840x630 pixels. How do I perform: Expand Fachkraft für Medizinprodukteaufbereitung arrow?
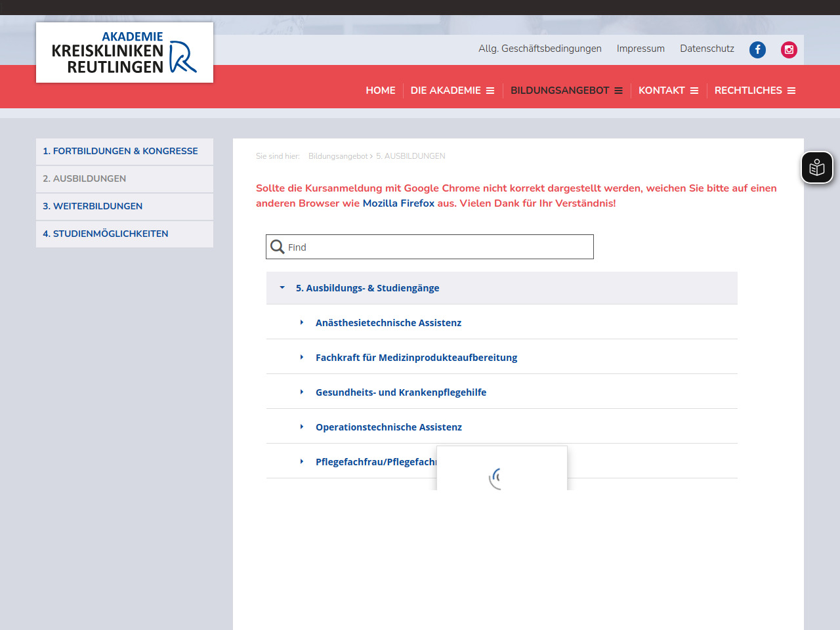coord(302,357)
